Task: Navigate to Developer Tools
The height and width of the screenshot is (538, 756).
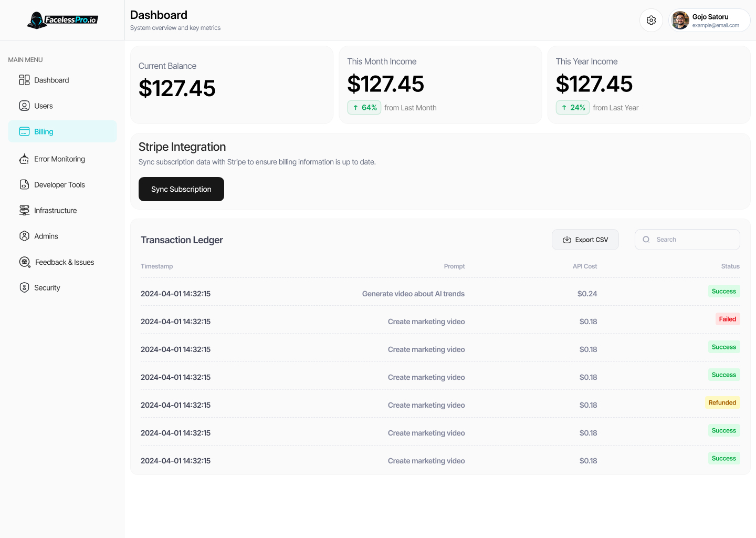Action: pyautogui.click(x=62, y=184)
